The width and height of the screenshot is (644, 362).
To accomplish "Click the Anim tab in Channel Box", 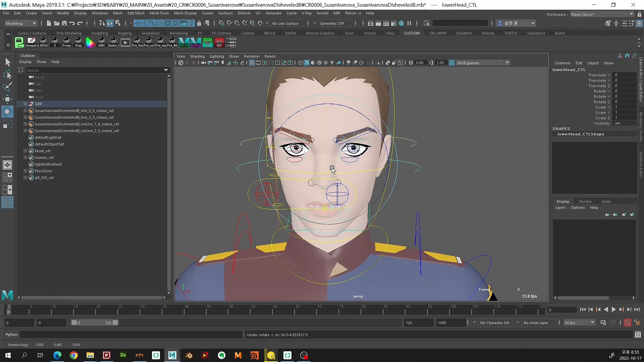I will coord(606,201).
